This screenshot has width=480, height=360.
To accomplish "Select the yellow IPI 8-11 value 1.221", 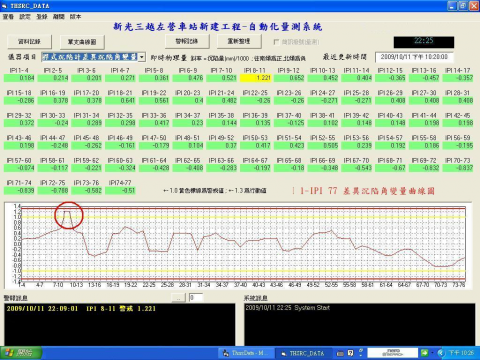I will pyautogui.click(x=256, y=78).
